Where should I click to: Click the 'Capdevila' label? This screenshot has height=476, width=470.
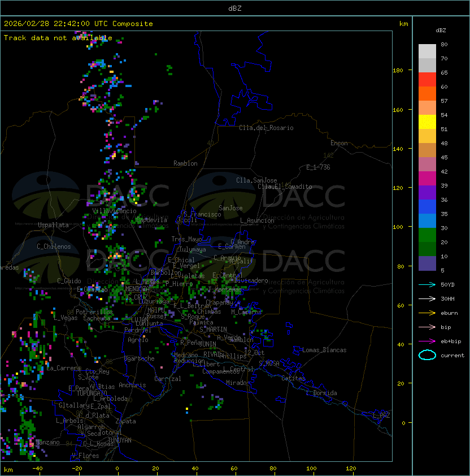click(151, 220)
